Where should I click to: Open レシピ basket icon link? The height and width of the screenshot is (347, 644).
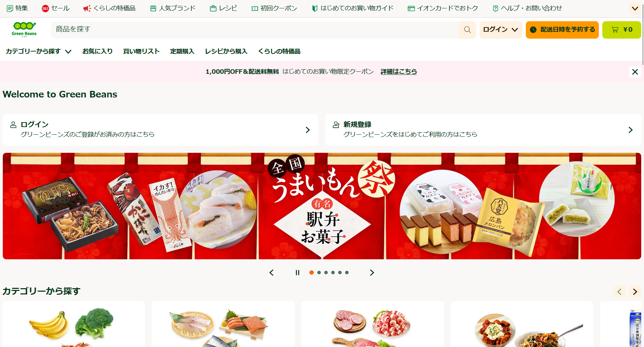(x=223, y=8)
